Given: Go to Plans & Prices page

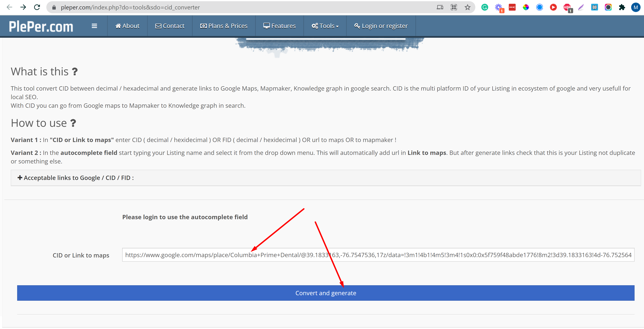Looking at the screenshot, I should pyautogui.click(x=224, y=26).
